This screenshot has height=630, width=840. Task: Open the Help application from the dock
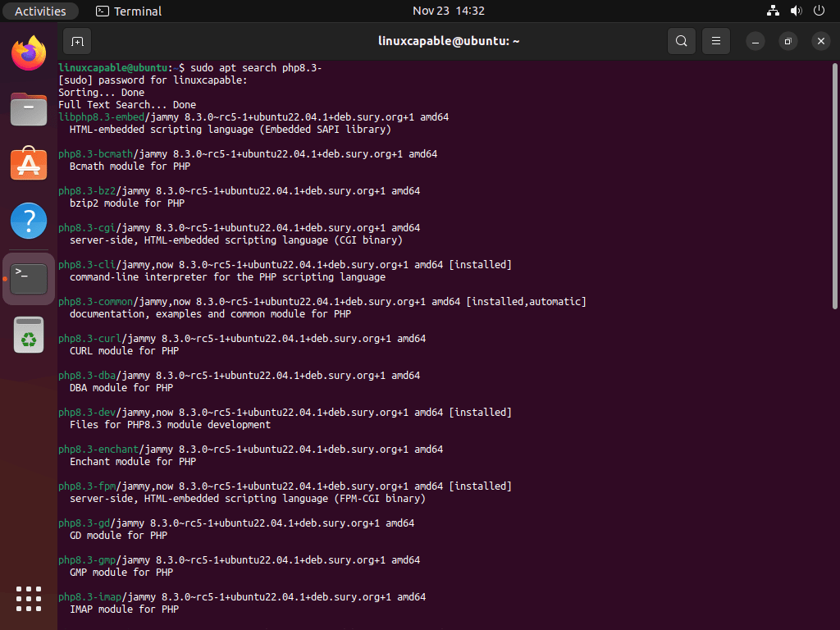coord(28,220)
